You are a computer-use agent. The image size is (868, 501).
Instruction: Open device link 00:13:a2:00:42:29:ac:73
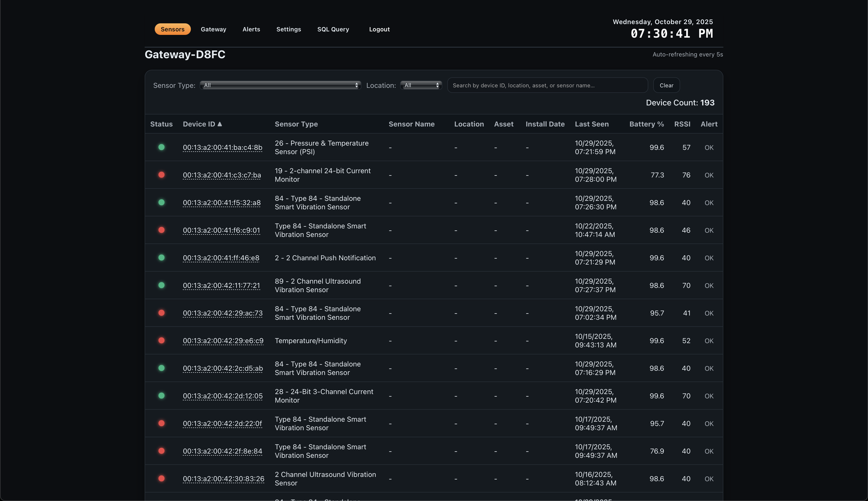pyautogui.click(x=223, y=313)
